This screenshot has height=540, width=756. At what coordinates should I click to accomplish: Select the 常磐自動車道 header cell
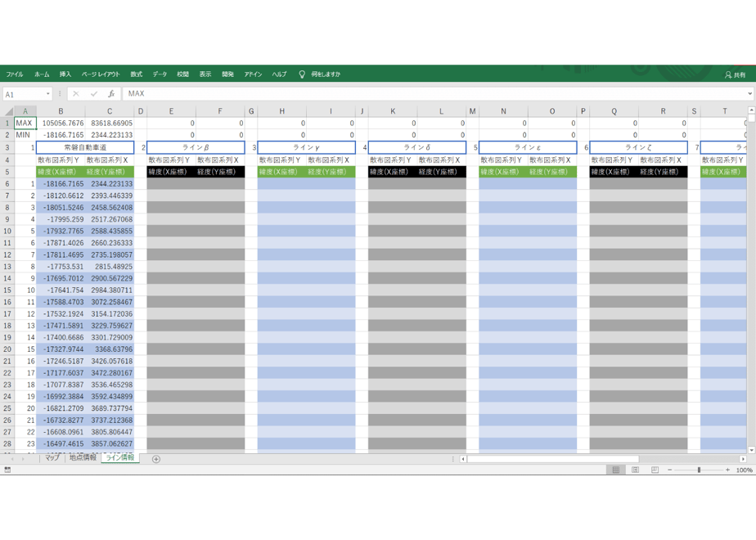(x=85, y=147)
